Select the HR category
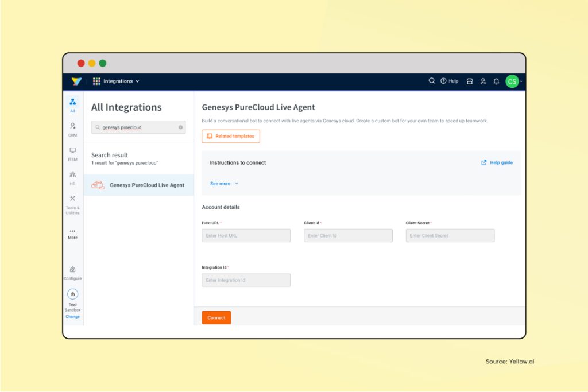The width and height of the screenshot is (588, 392). coord(73,178)
